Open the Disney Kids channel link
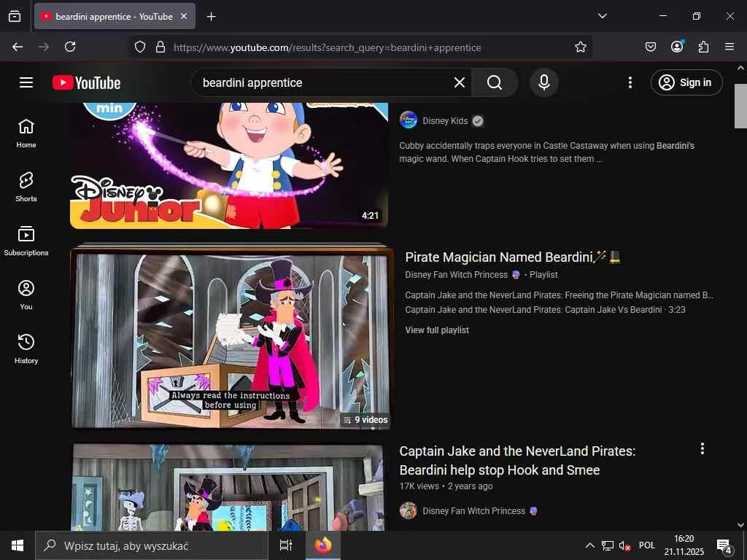Image resolution: width=747 pixels, height=560 pixels. [x=445, y=121]
